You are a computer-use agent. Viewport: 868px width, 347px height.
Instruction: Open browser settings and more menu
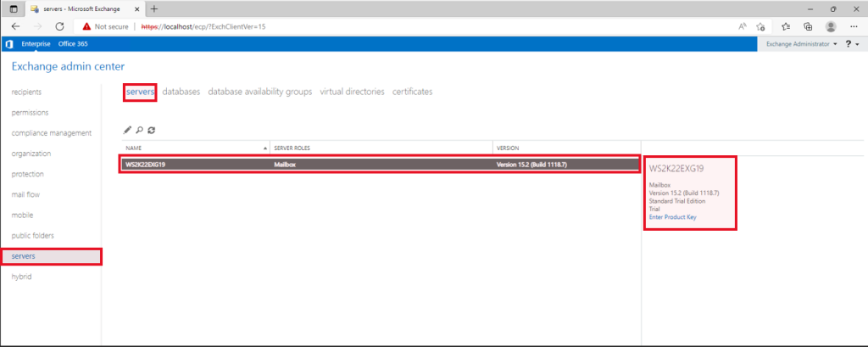click(x=854, y=26)
